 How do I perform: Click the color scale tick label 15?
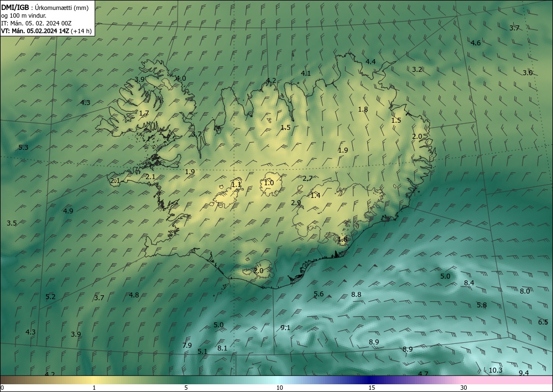[372, 388]
